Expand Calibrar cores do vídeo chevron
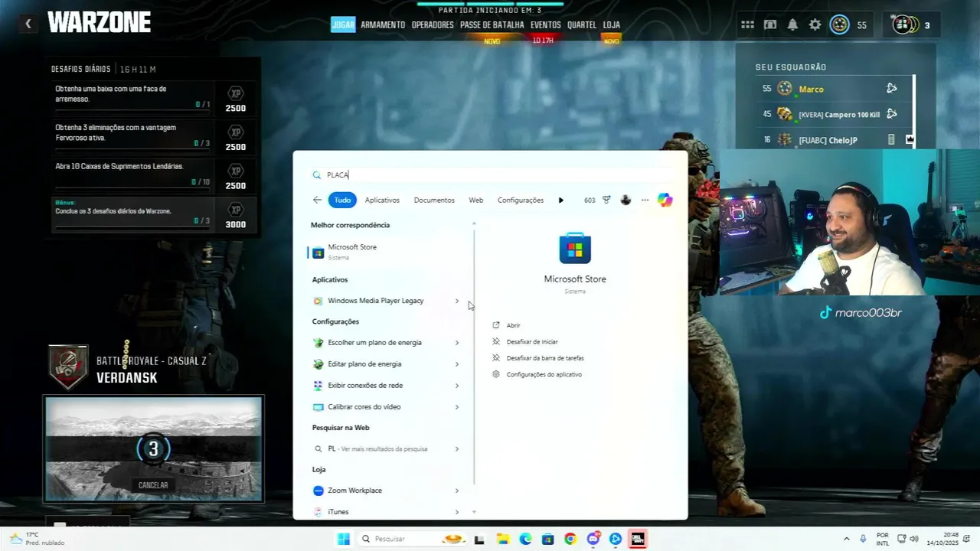This screenshot has height=551, width=980. point(457,407)
